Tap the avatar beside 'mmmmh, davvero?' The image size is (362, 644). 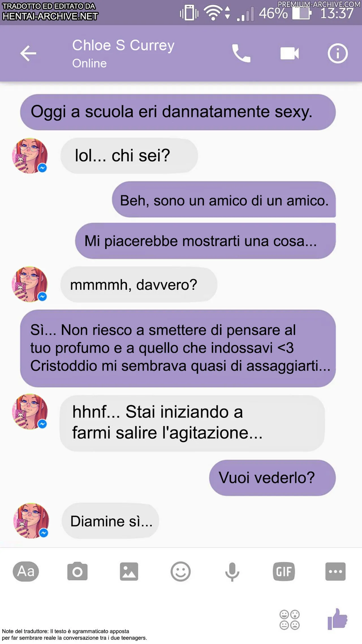point(30,284)
